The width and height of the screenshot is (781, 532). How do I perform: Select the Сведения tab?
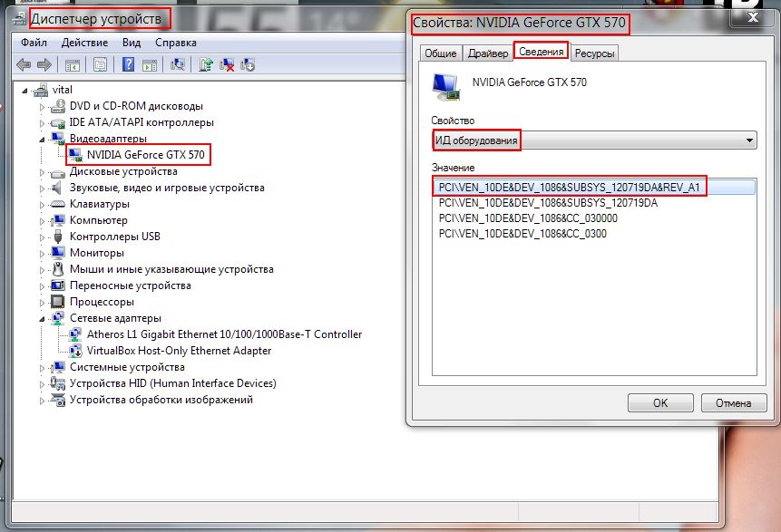[542, 52]
